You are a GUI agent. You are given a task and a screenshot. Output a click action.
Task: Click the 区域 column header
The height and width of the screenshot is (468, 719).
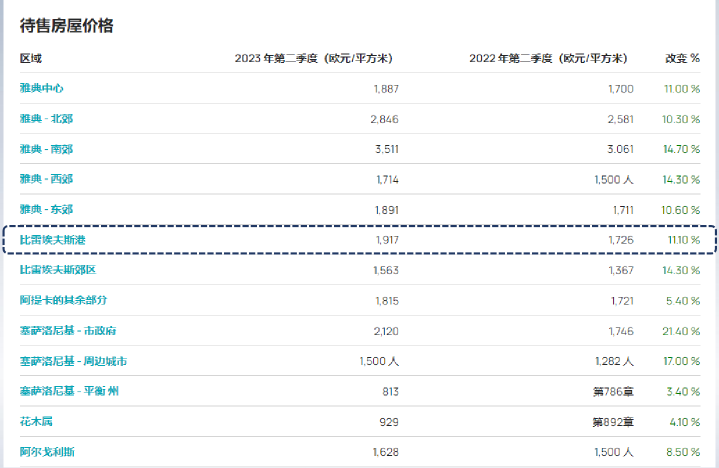31,59
